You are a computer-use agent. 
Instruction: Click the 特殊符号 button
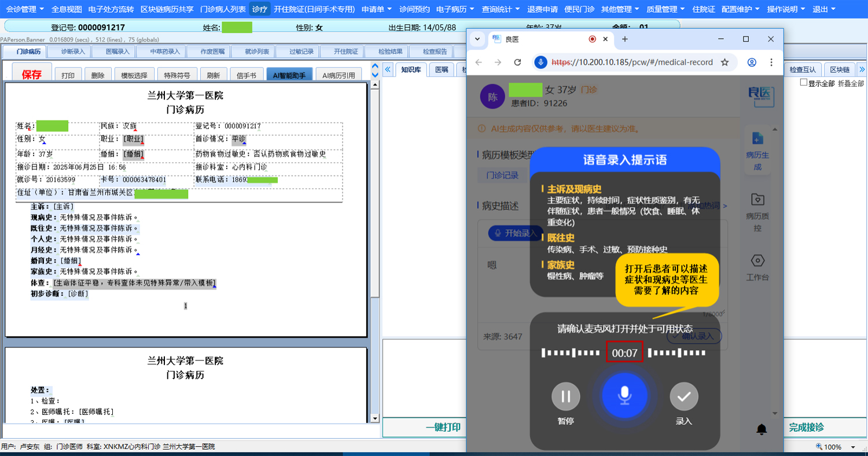(177, 75)
